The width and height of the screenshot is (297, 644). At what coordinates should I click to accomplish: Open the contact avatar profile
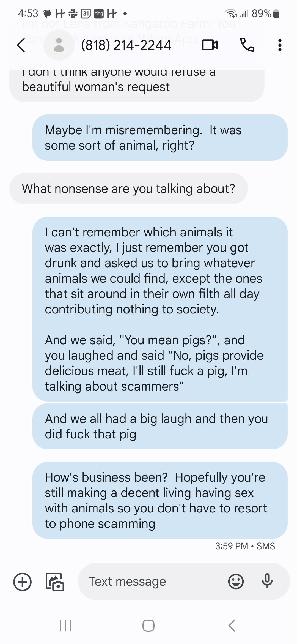59,45
